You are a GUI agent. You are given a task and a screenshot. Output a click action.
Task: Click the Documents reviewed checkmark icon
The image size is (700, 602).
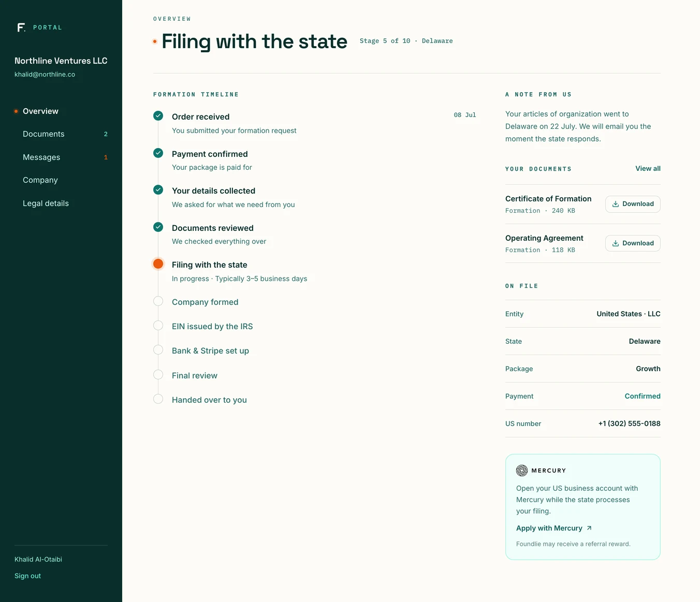point(158,227)
